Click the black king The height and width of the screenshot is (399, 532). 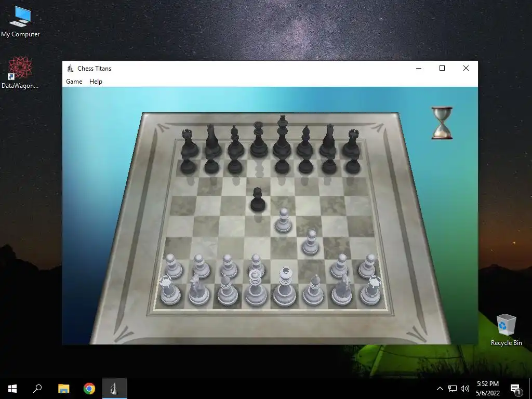pos(282,137)
